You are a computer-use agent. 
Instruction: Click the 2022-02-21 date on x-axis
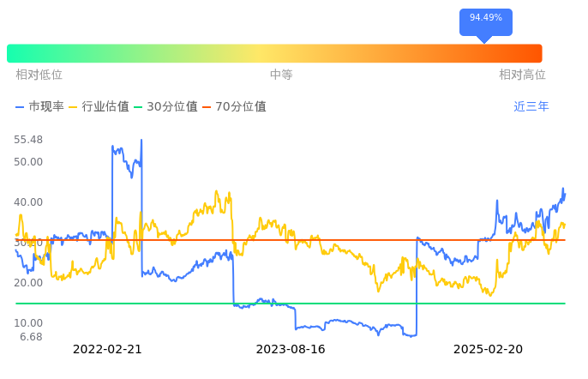[x=107, y=349]
